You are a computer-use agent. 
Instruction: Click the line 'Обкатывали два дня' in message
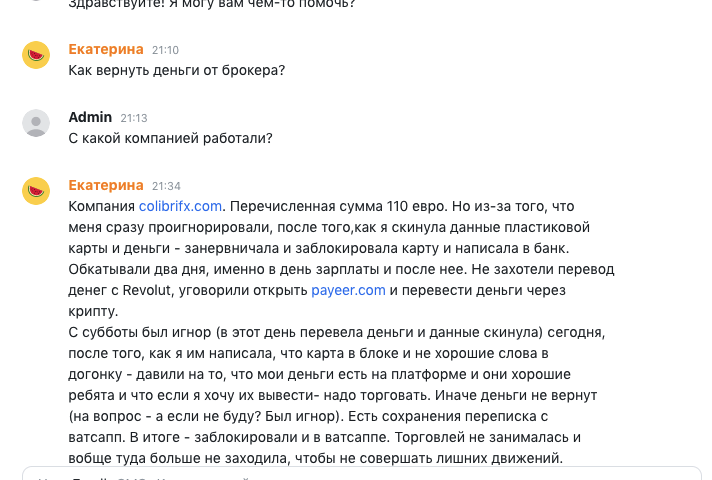pyautogui.click(x=341, y=269)
